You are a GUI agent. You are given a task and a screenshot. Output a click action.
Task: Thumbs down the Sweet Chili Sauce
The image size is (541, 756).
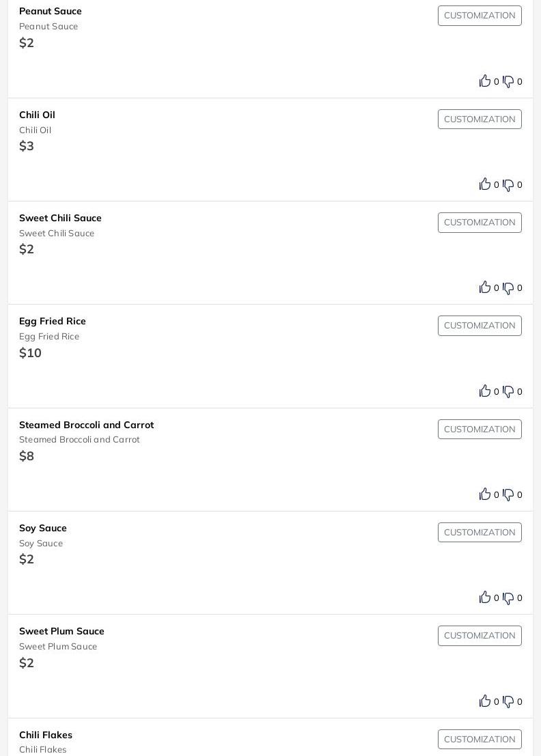pyautogui.click(x=508, y=288)
